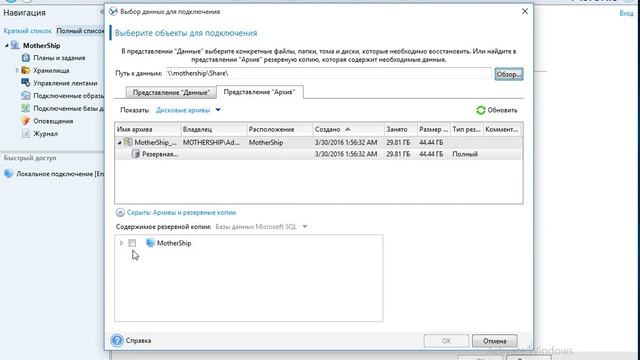Click the "Управление лентами" tape icon
This screenshot has height=360, width=640.
point(26,83)
